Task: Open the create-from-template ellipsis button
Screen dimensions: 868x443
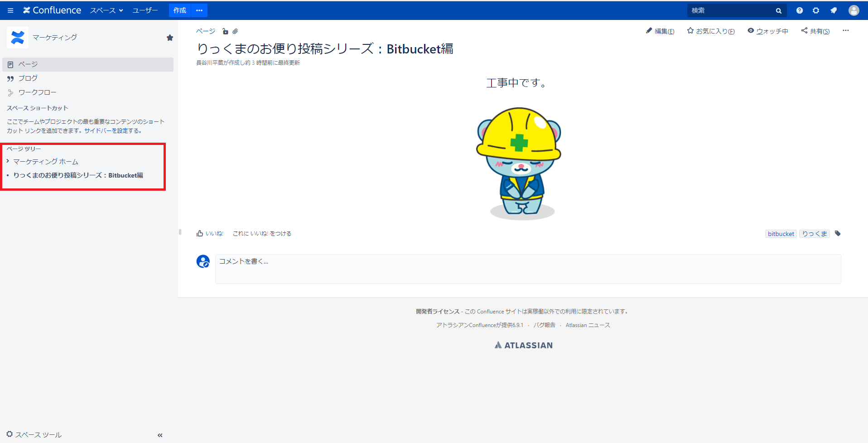Action: pos(199,10)
